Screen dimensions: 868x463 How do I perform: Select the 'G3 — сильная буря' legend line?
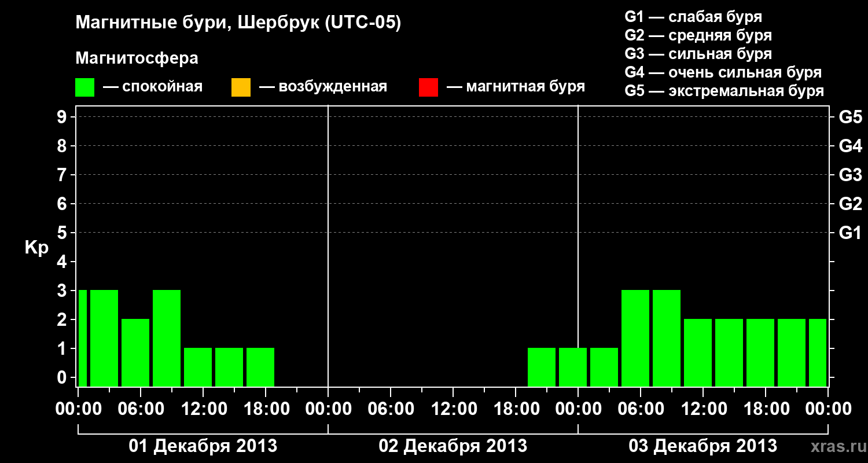[698, 54]
